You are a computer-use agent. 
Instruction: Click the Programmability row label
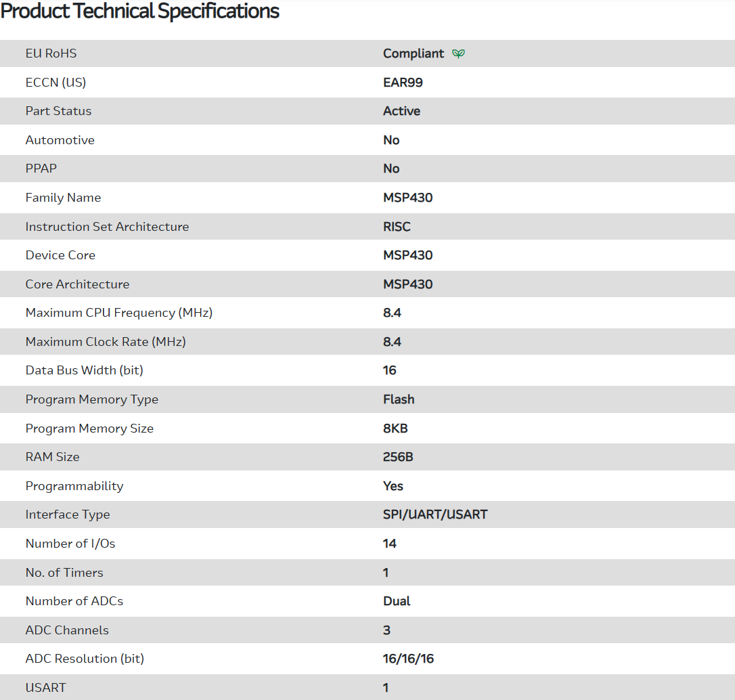(x=74, y=486)
